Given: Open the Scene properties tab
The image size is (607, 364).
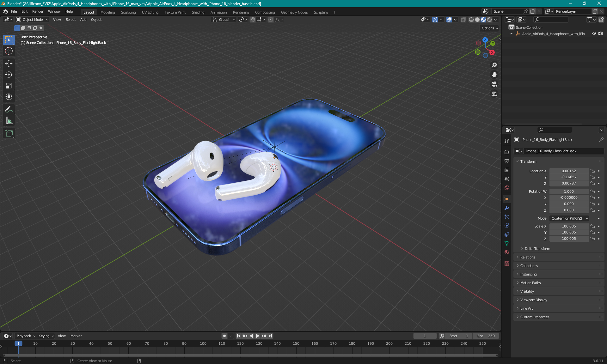Looking at the screenshot, I should (507, 179).
